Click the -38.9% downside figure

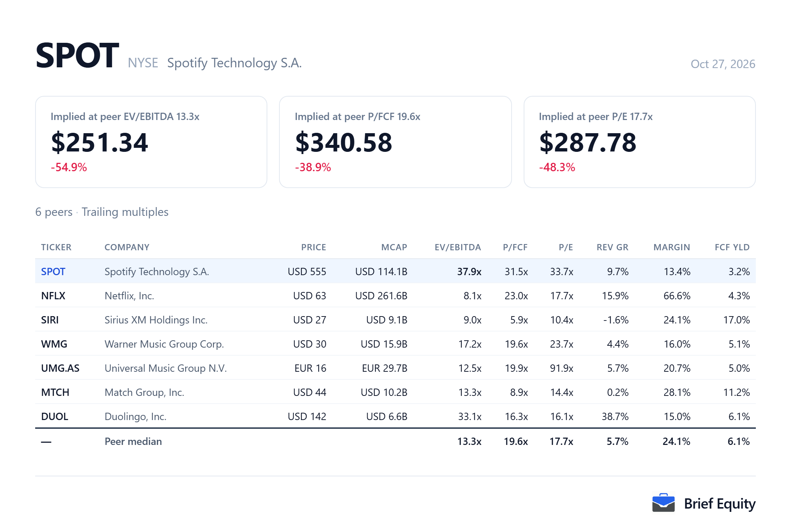click(313, 167)
